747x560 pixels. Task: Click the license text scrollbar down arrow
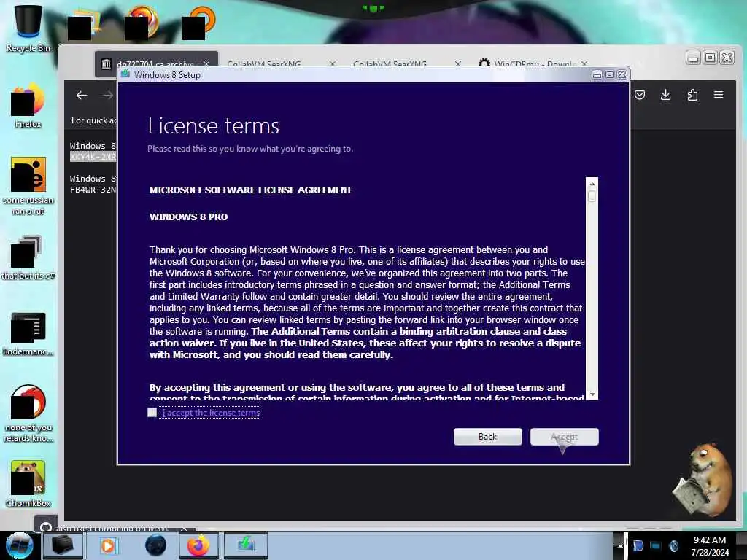(x=592, y=394)
